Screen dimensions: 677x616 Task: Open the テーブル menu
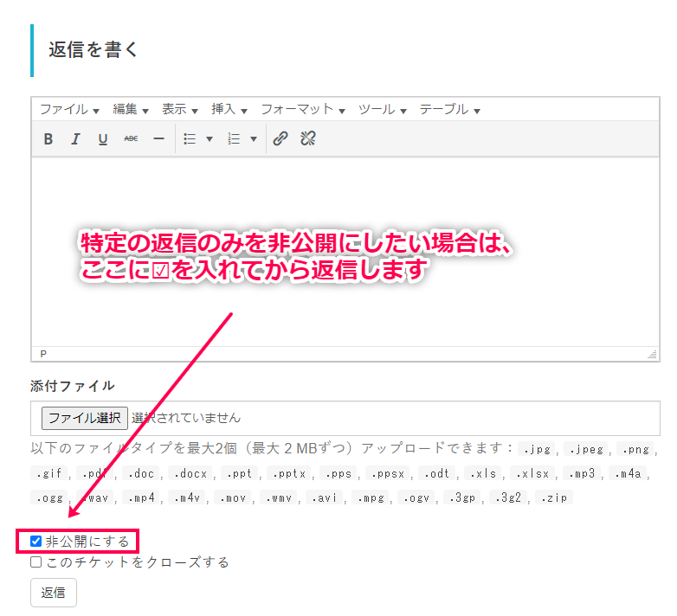[x=449, y=110]
